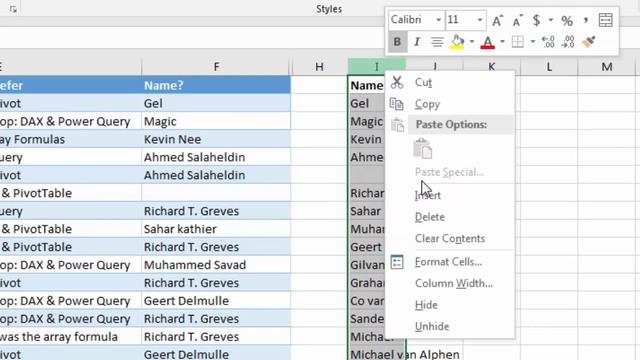Click the 'ay Formulas' cell
The width and height of the screenshot is (640, 360).
[x=71, y=139]
